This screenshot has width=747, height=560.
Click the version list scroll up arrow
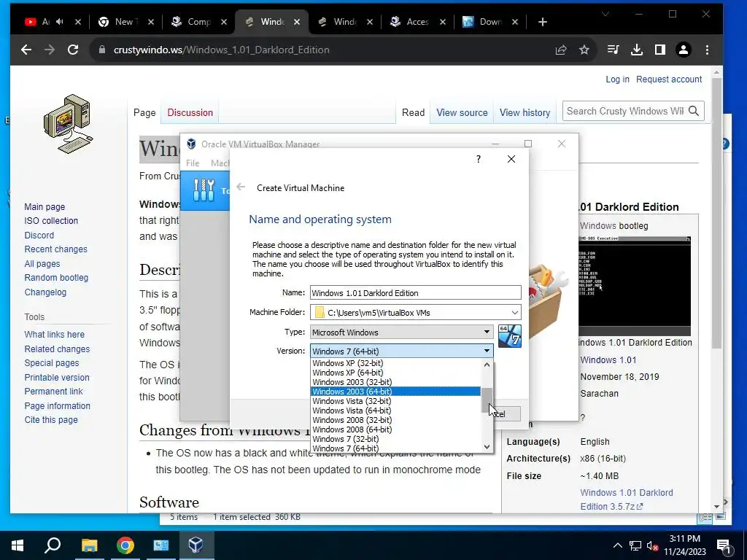pyautogui.click(x=487, y=365)
